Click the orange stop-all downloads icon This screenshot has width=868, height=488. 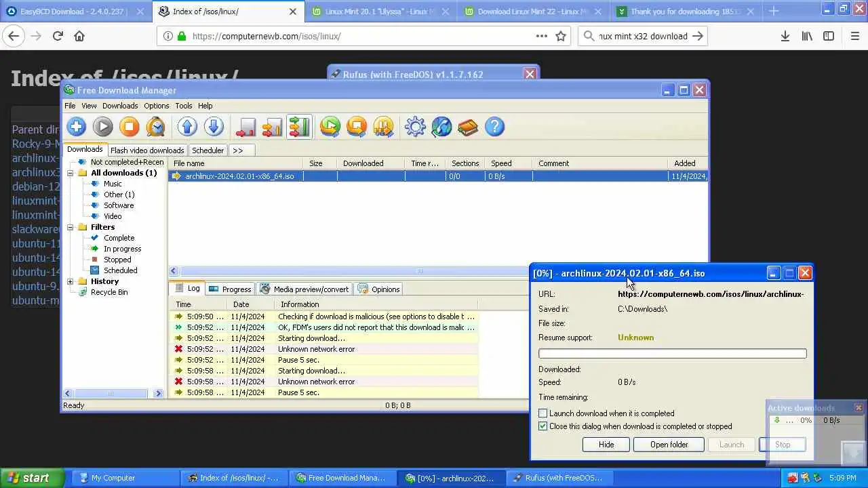(357, 127)
